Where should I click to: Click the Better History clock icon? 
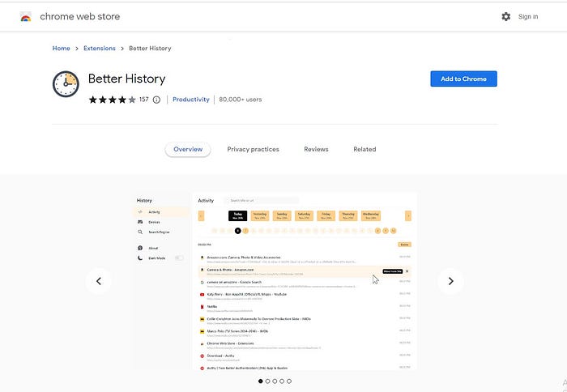(66, 84)
